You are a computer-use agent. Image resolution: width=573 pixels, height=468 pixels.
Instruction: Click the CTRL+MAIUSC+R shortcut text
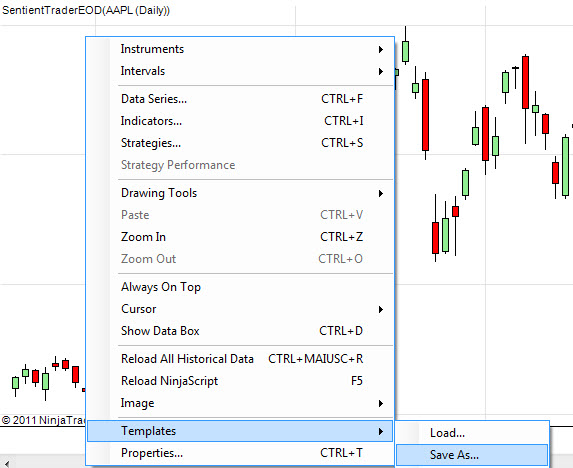(x=316, y=359)
